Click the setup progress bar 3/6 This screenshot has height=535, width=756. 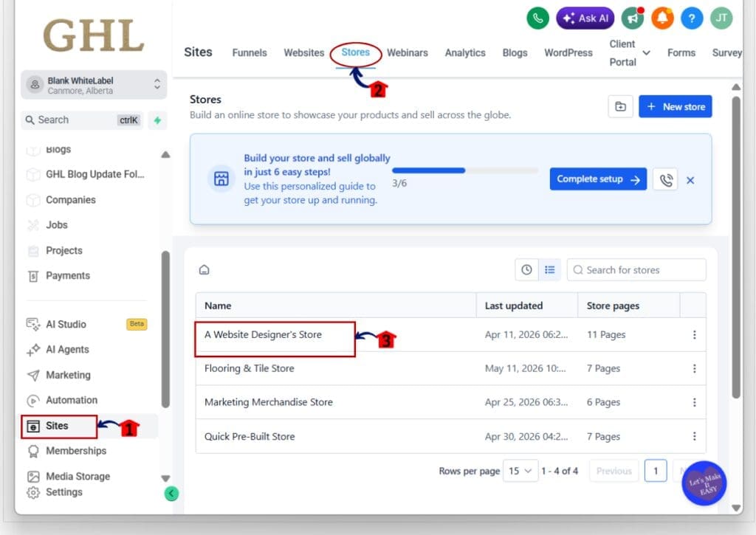point(465,170)
